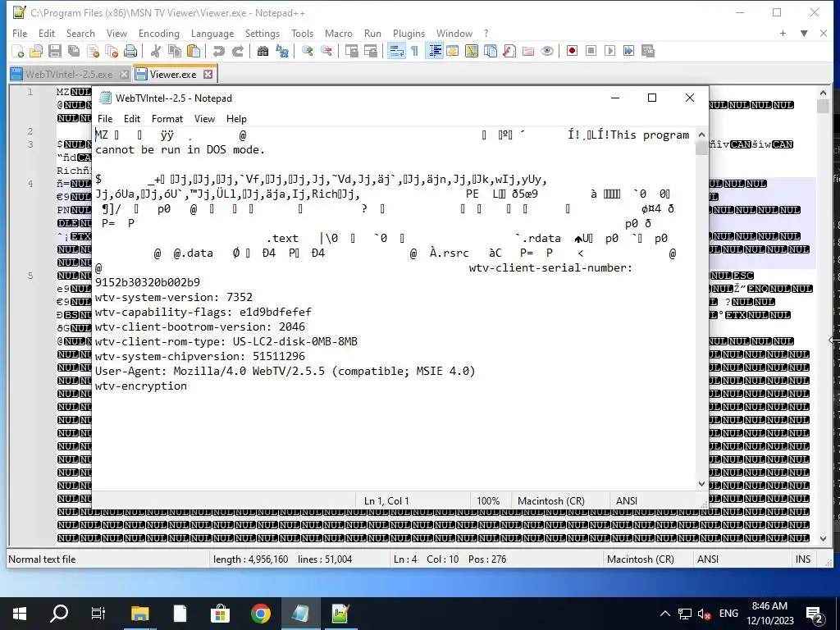Launch Google Chrome from taskbar
The height and width of the screenshot is (630, 840).
tap(260, 614)
